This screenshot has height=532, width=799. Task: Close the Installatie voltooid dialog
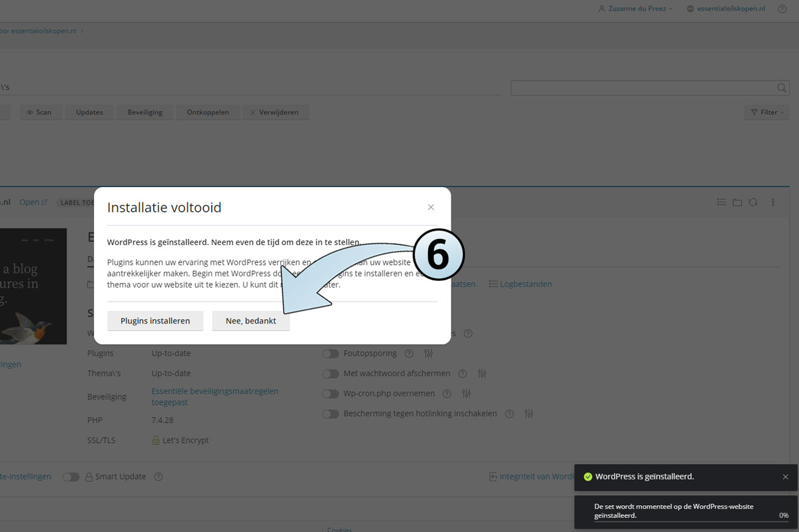(x=431, y=208)
